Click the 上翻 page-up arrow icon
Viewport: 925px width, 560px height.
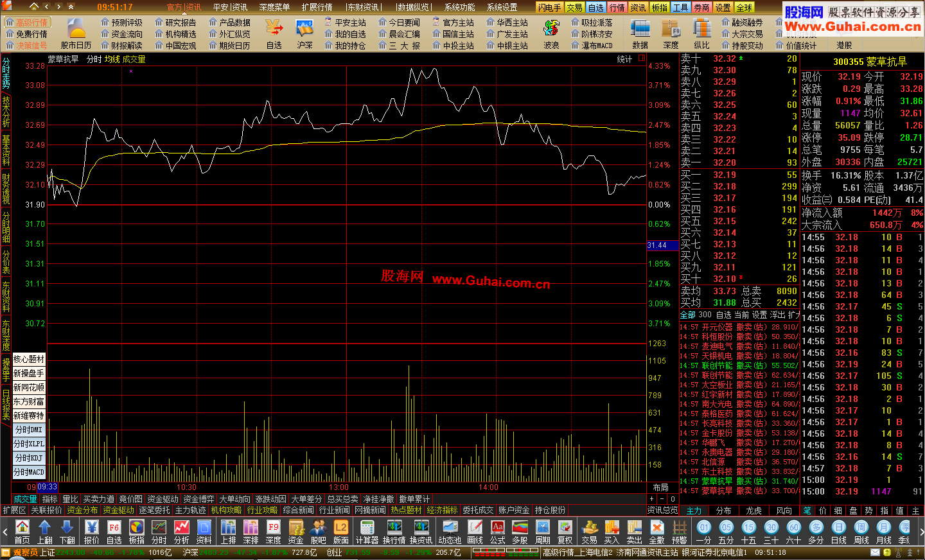tap(45, 532)
